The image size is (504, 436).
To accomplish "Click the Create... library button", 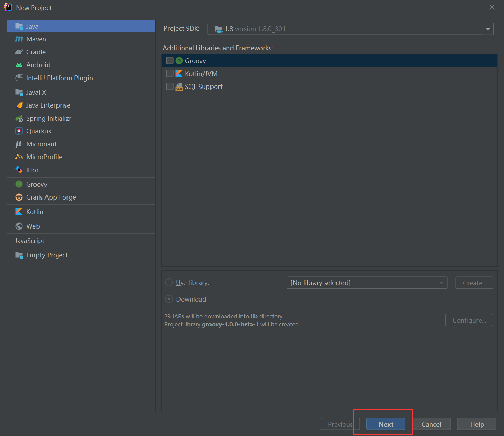I will point(474,283).
